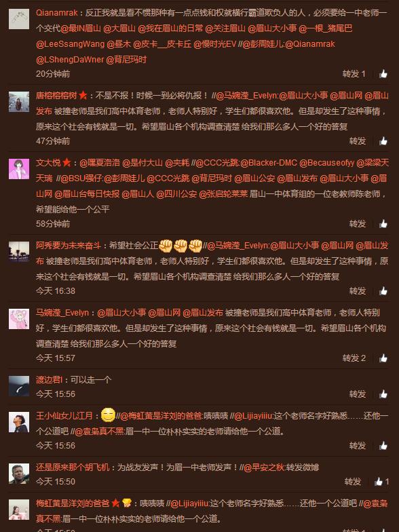Like 渡边君I's comment 可以走一个

[x=383, y=394]
